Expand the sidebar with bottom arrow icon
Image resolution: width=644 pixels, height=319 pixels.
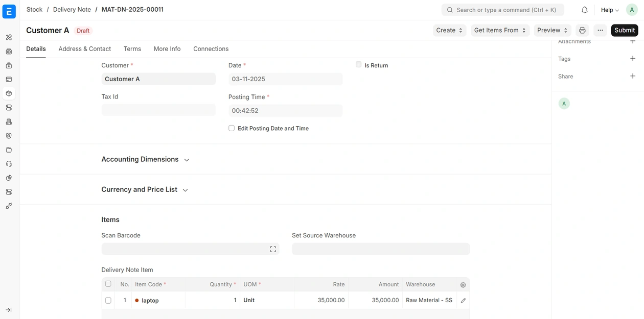[x=9, y=310]
